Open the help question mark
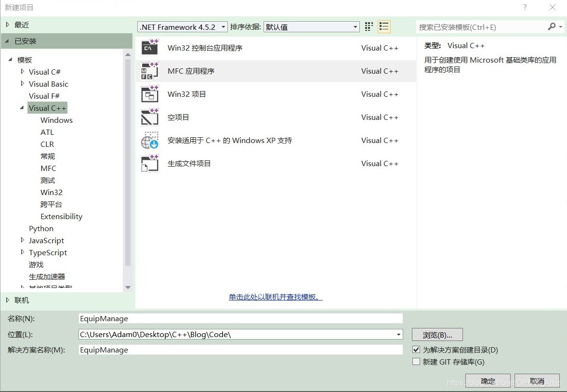 pos(525,7)
